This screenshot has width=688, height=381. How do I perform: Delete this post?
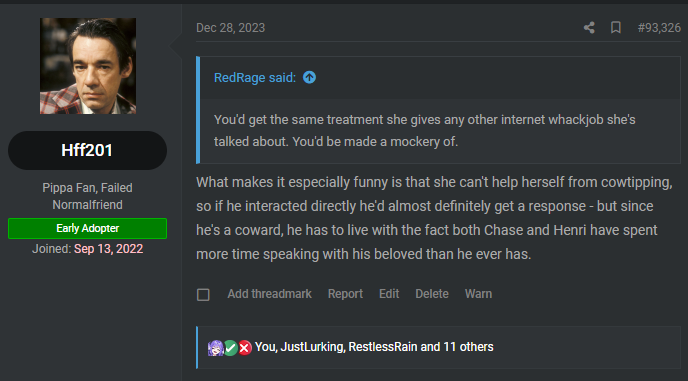tap(432, 294)
